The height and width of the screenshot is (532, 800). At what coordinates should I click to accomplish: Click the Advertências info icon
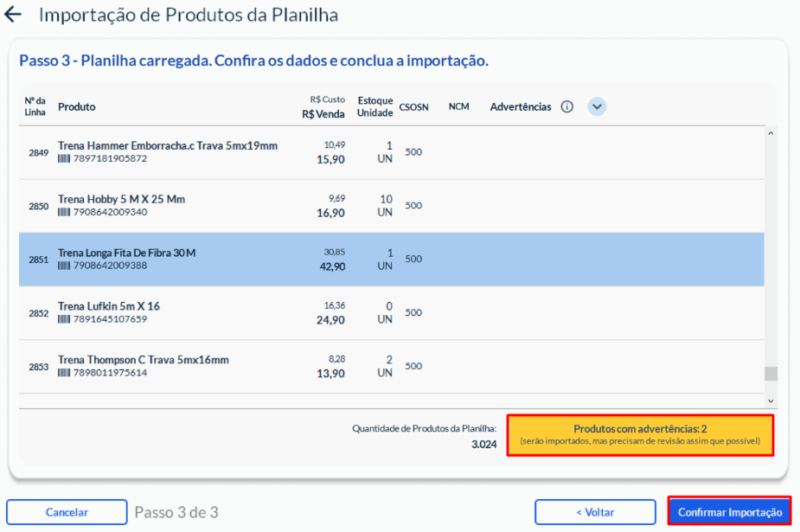tap(567, 106)
